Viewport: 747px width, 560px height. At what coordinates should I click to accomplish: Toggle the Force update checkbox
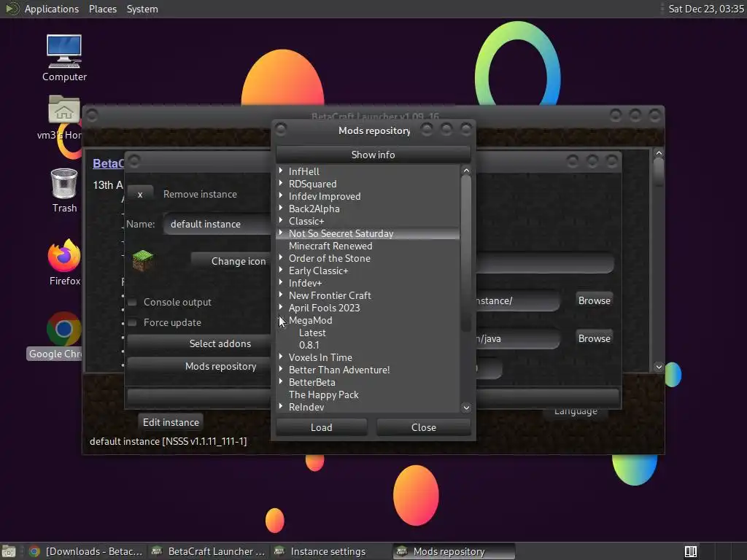(x=133, y=323)
